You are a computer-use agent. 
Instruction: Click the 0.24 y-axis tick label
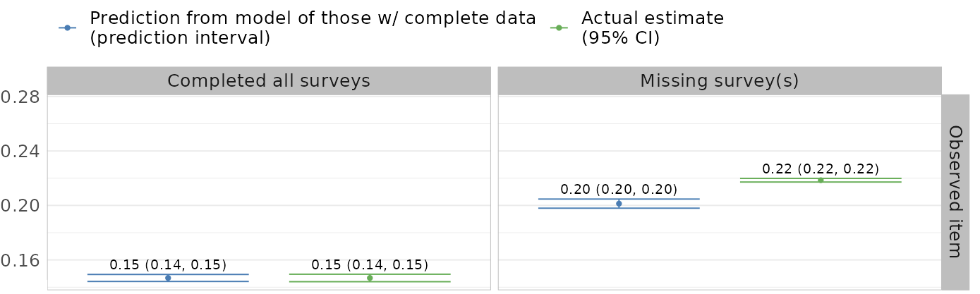[x=20, y=152]
